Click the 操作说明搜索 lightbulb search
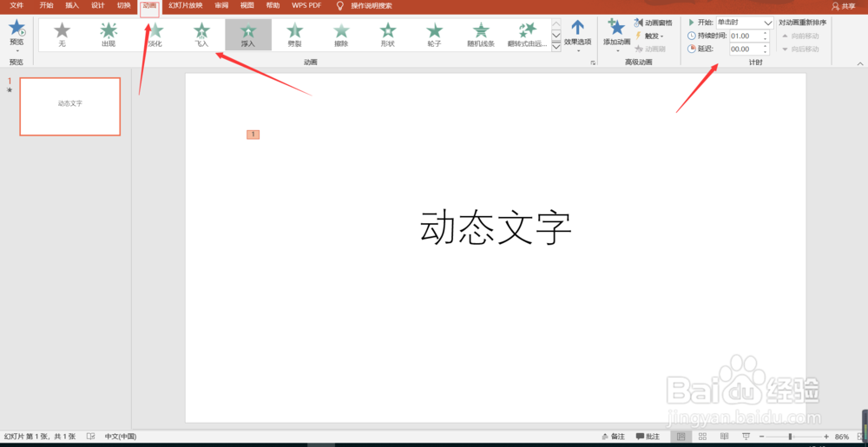Image resolution: width=868 pixels, height=447 pixels. pos(365,5)
